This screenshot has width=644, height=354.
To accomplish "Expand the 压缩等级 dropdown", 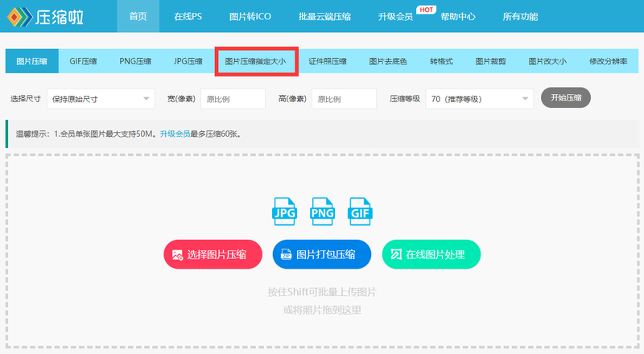I will point(479,99).
